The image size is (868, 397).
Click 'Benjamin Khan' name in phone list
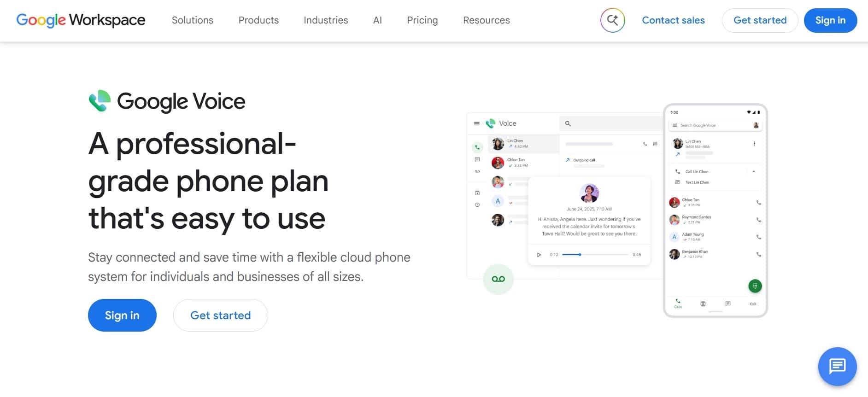click(x=695, y=251)
